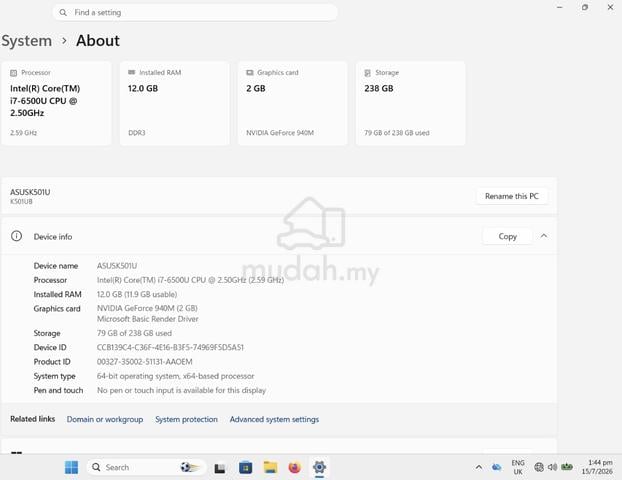Show hidden system tray icons
This screenshot has height=480, width=622.
tap(479, 467)
